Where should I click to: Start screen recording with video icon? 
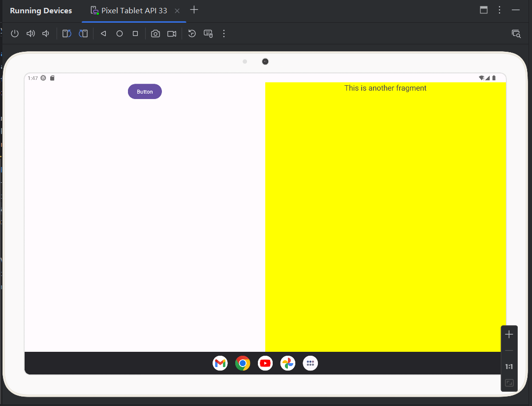pyautogui.click(x=171, y=34)
